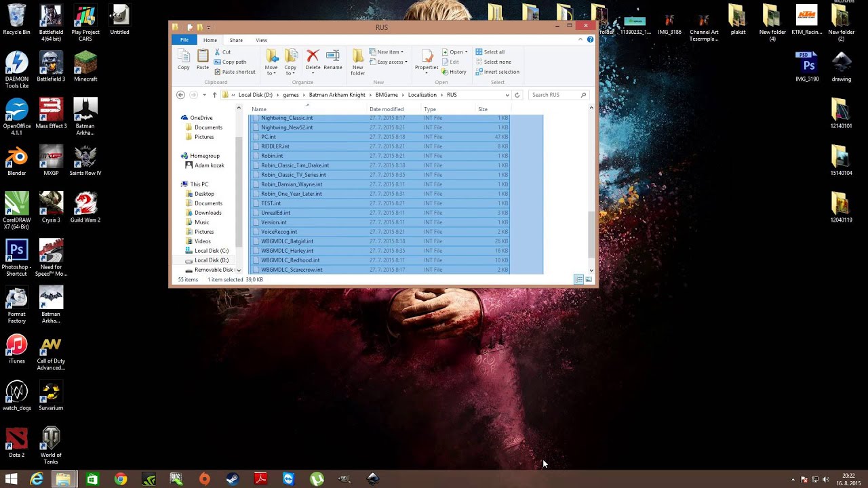Click the Copy icon in Clipboard group
This screenshot has width=868, height=488.
pos(183,60)
